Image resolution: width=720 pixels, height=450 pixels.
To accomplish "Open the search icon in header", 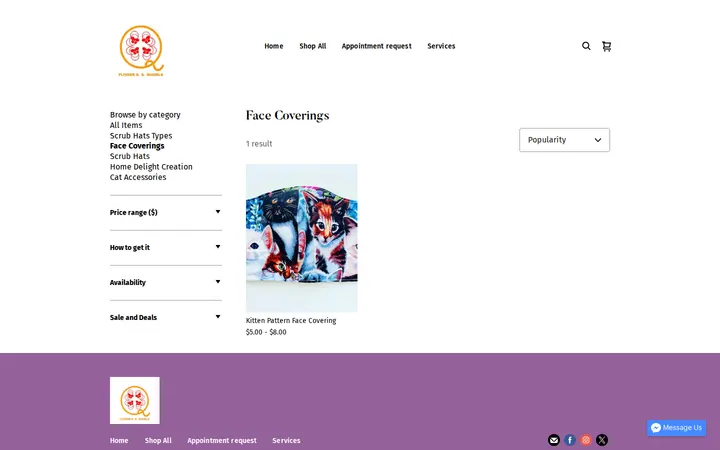I will [586, 46].
